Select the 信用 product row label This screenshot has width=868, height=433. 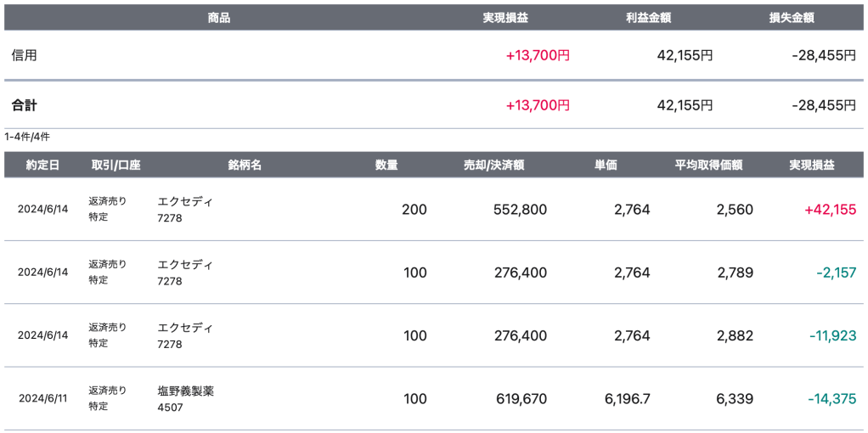click(x=24, y=55)
